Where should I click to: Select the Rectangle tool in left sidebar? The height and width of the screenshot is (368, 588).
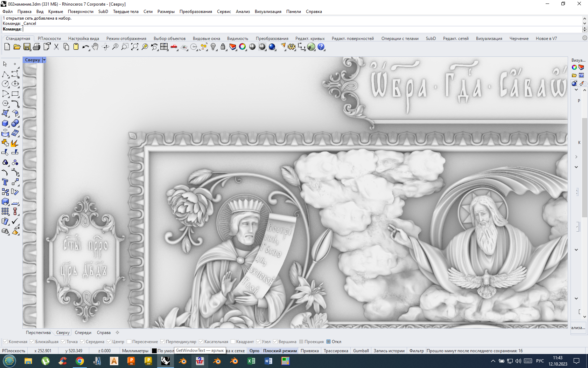click(15, 94)
